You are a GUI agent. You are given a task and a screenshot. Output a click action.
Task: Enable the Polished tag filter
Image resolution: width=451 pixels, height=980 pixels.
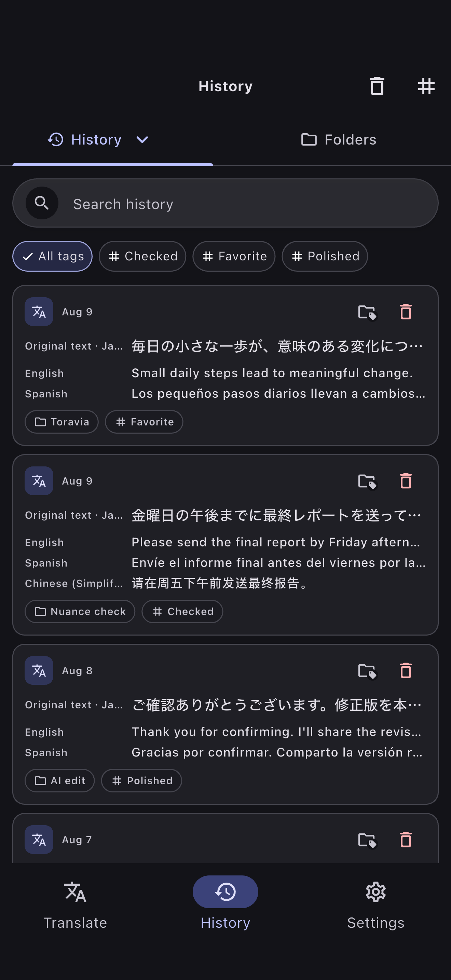click(325, 256)
